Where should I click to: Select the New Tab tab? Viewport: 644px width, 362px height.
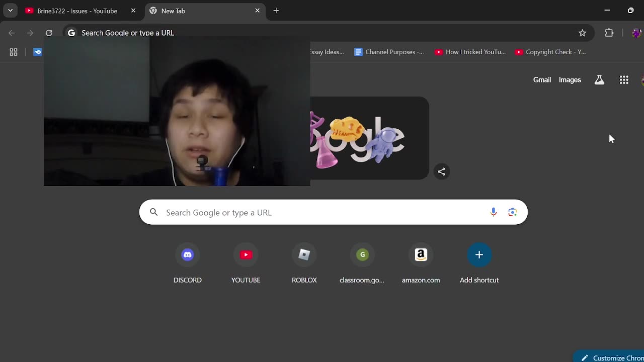[205, 11]
